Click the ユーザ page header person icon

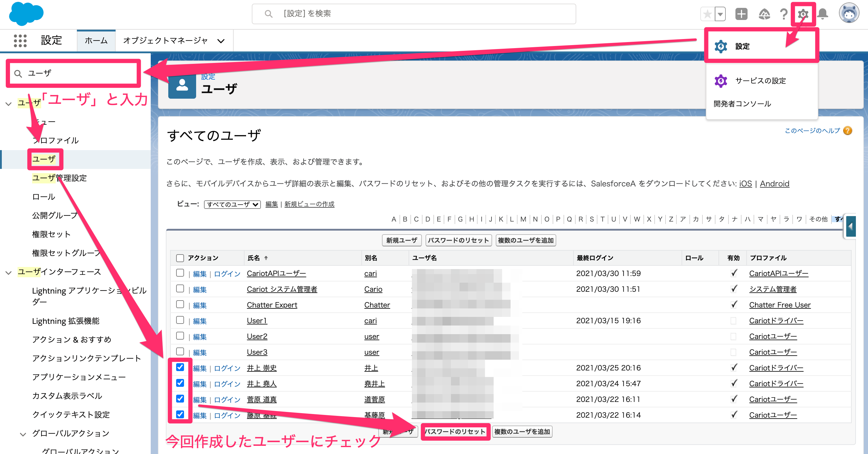182,85
